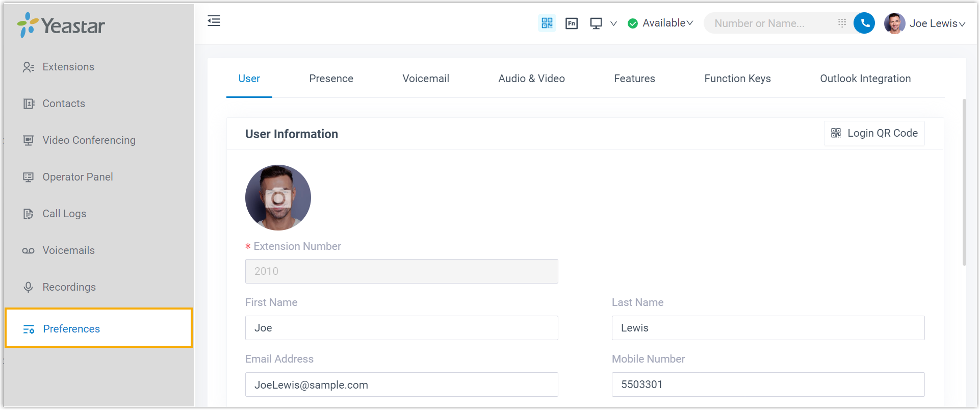Image resolution: width=980 pixels, height=410 pixels.
Task: Click the Email Address field with JoeLewis@sample.com
Action: tap(401, 385)
